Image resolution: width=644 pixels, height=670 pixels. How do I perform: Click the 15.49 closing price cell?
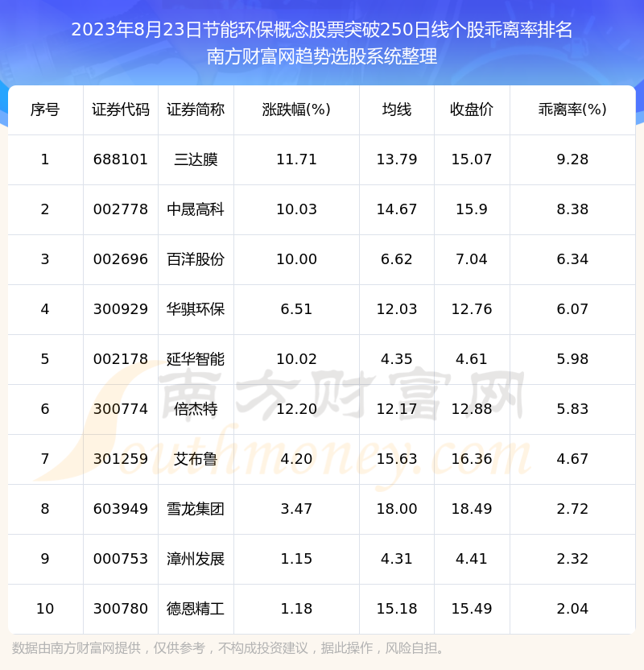[x=472, y=609]
